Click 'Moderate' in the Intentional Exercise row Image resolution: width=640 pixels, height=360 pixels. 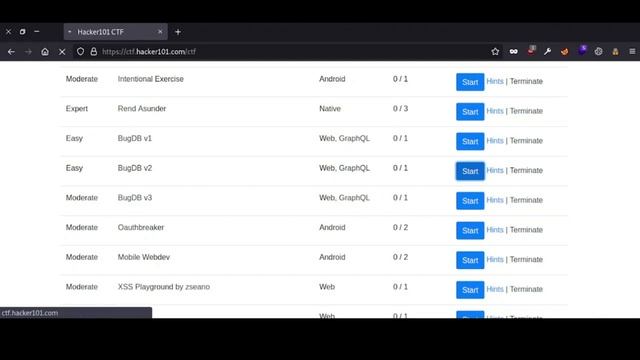point(82,79)
